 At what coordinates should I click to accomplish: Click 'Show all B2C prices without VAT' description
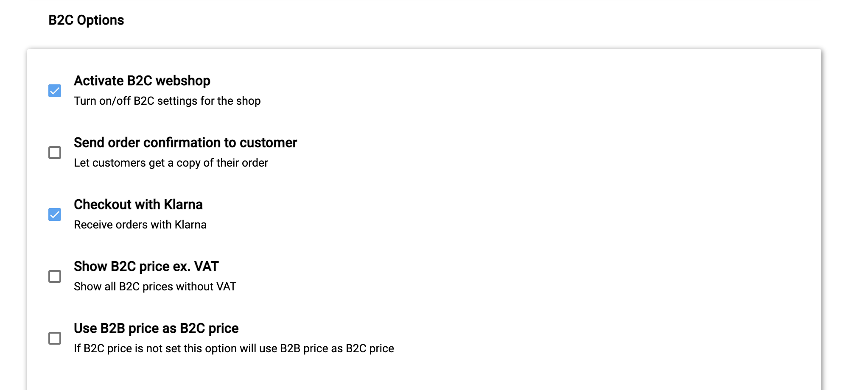(x=154, y=287)
